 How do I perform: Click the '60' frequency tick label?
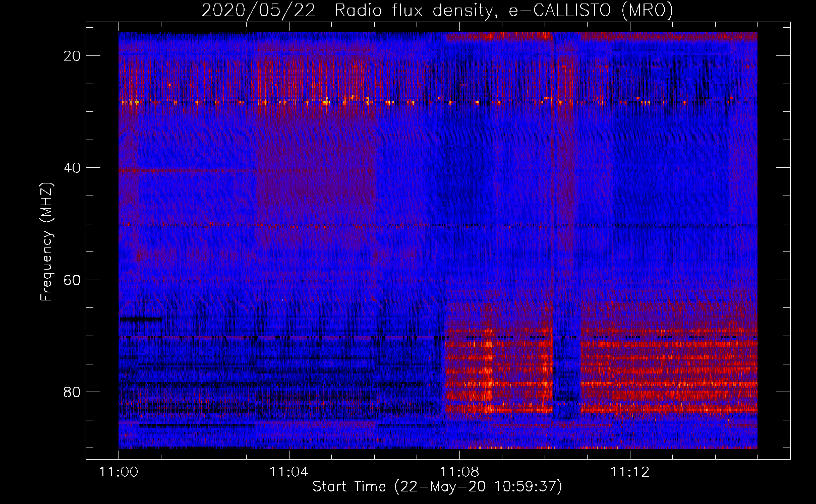[72, 280]
